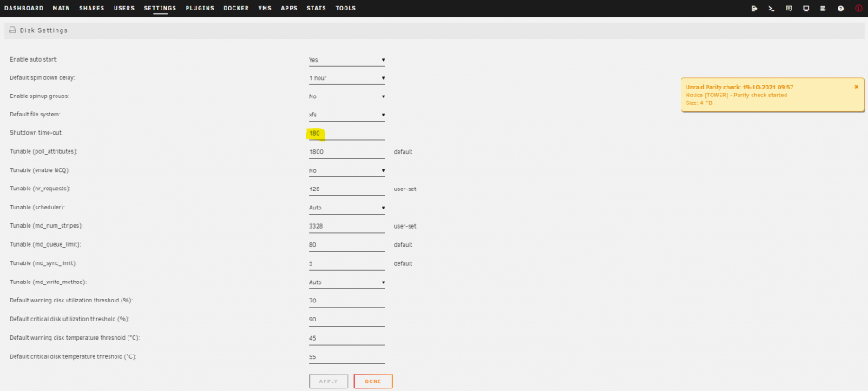This screenshot has width=868, height=391.
Task: Click the Done button
Action: [x=373, y=381]
